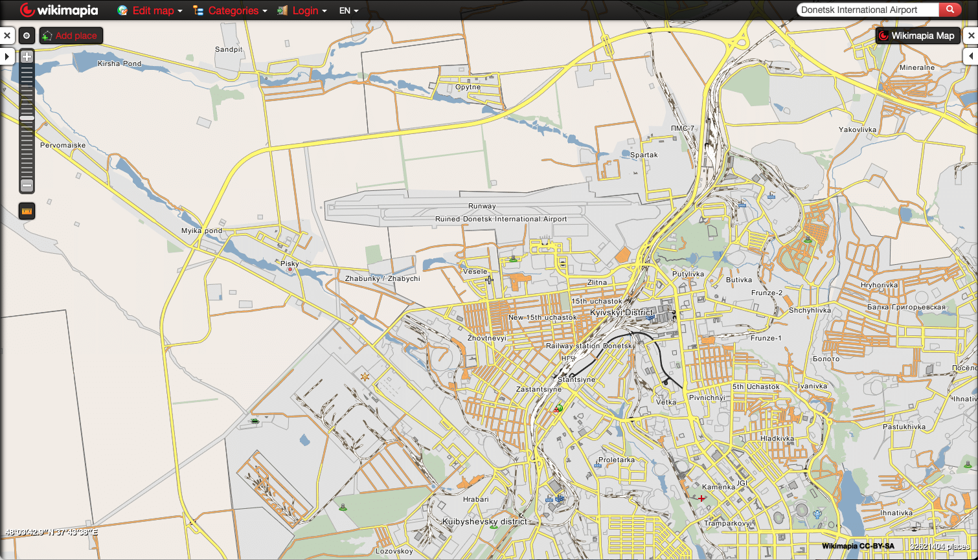
Task: Click the Zastantsiyne place label
Action: pos(539,389)
